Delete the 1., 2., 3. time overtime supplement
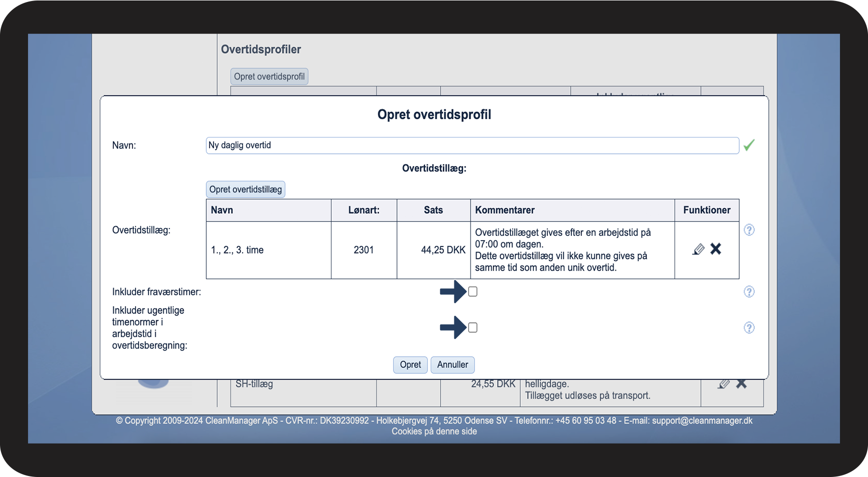Viewport: 868px width, 477px height. point(716,249)
